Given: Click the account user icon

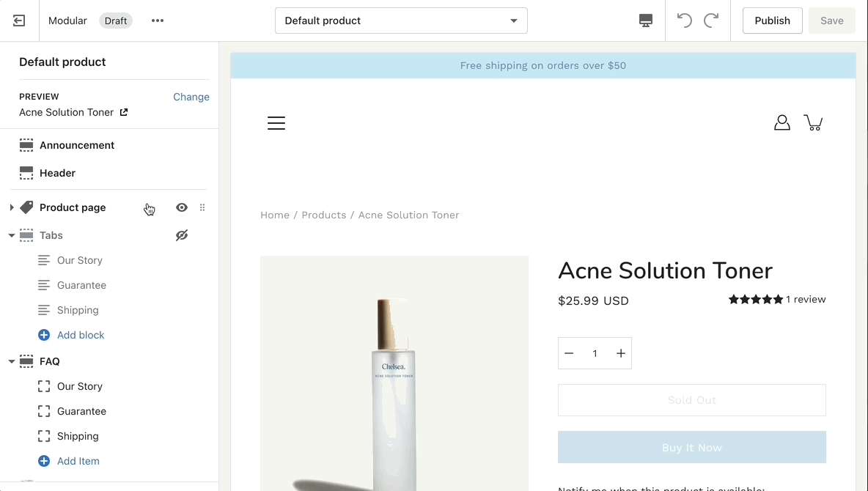Looking at the screenshot, I should click(x=782, y=122).
